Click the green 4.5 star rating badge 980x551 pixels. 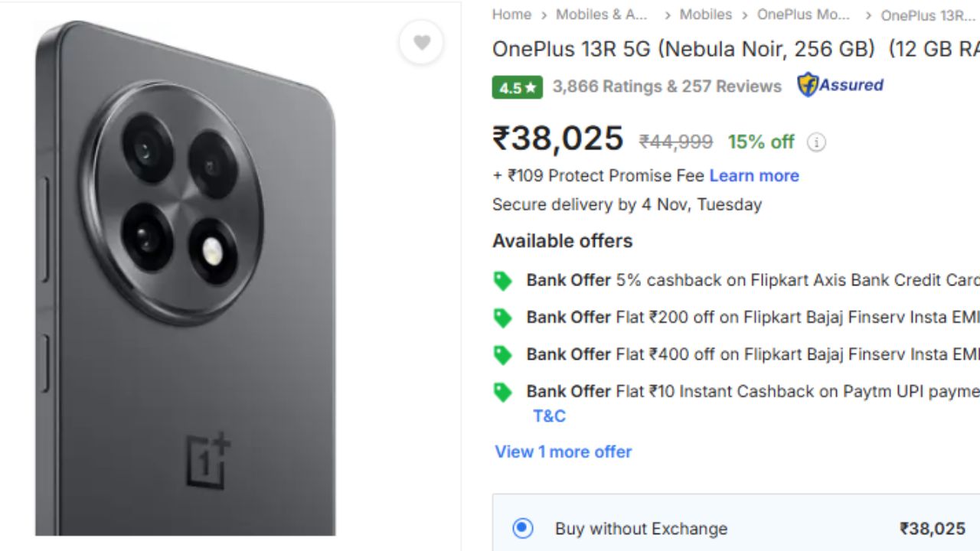pyautogui.click(x=517, y=87)
